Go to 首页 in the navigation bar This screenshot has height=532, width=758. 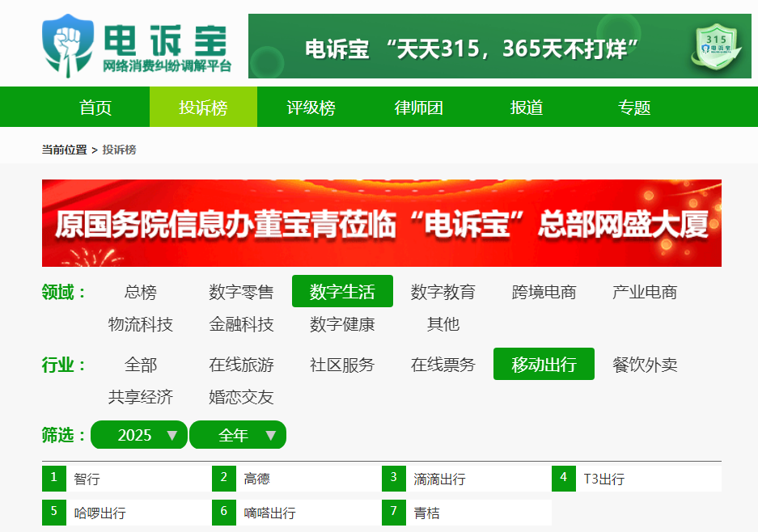[95, 108]
